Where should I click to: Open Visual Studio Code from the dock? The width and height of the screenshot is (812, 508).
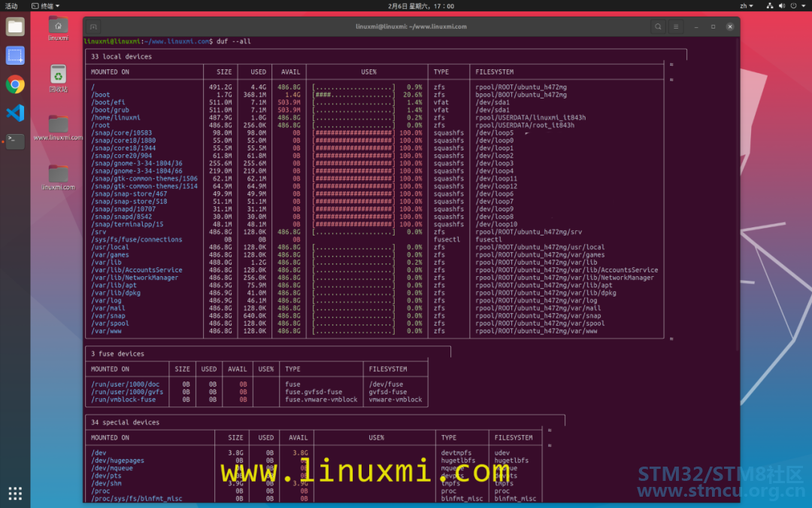click(15, 113)
